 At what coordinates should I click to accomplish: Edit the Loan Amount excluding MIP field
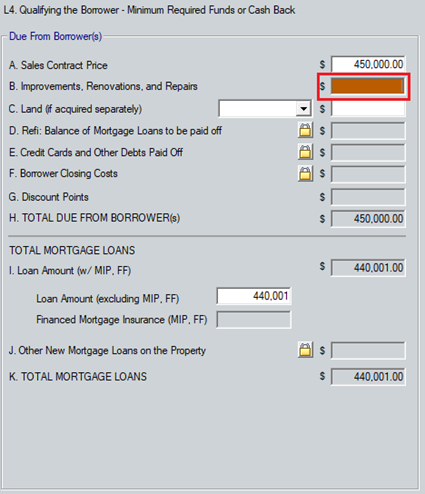tap(254, 296)
